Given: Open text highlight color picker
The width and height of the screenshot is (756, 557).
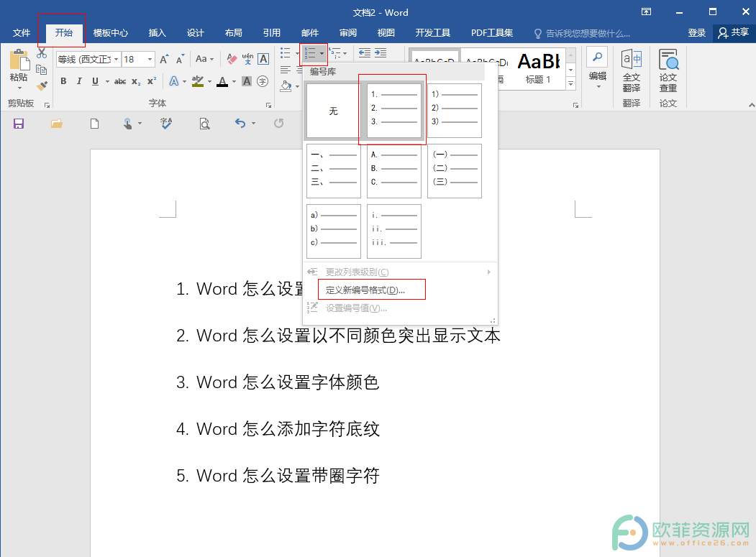Looking at the screenshot, I should click(x=198, y=81).
